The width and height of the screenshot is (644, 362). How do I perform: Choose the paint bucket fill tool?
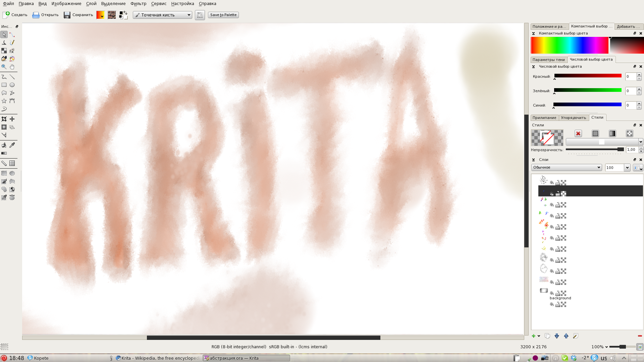click(4, 145)
